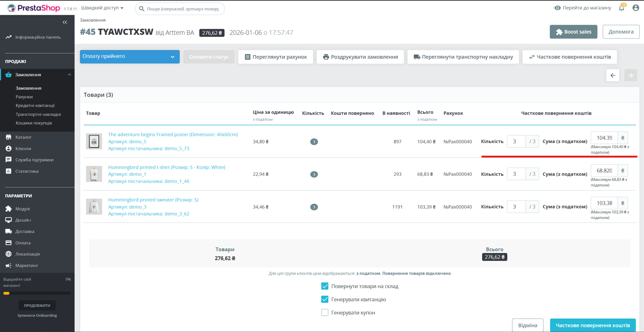Screen dimensions: 644x332
Task: Enable Генерувати купон checkbox
Action: 325,312
